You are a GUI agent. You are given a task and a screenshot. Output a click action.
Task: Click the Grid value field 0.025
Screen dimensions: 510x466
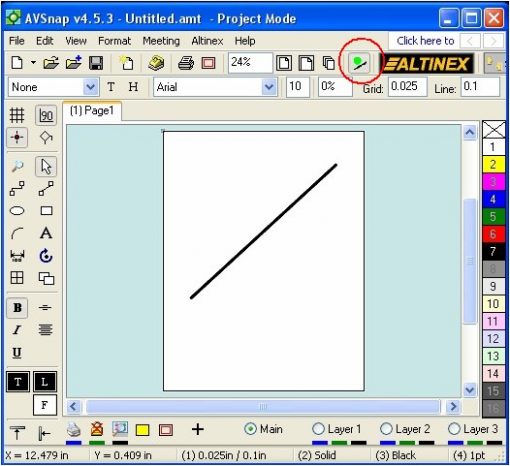[407, 87]
